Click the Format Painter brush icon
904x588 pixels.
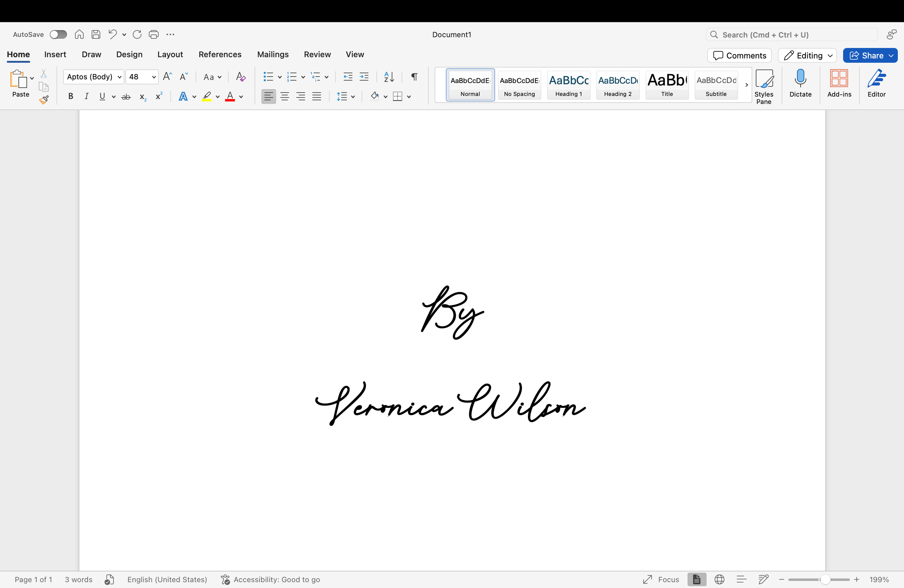44,100
